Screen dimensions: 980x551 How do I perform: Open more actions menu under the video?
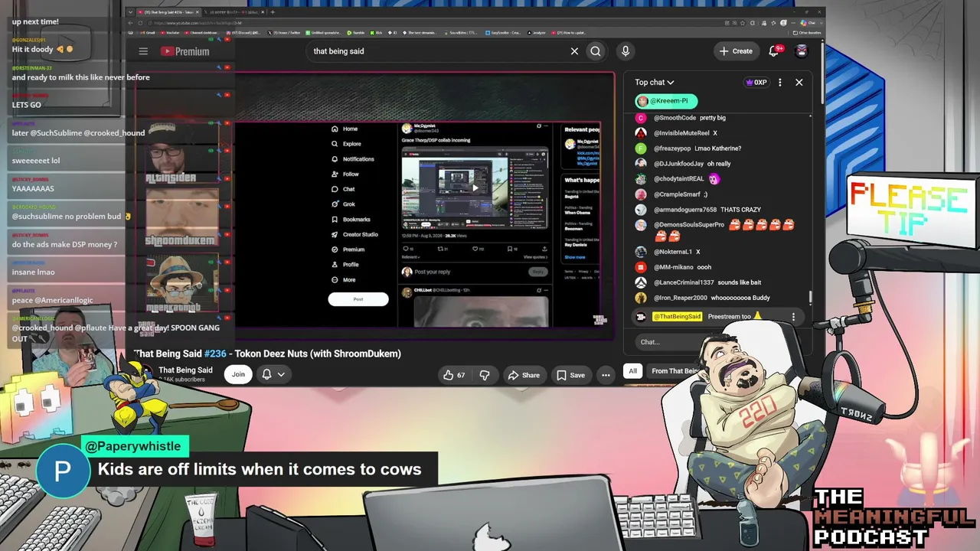coord(606,375)
